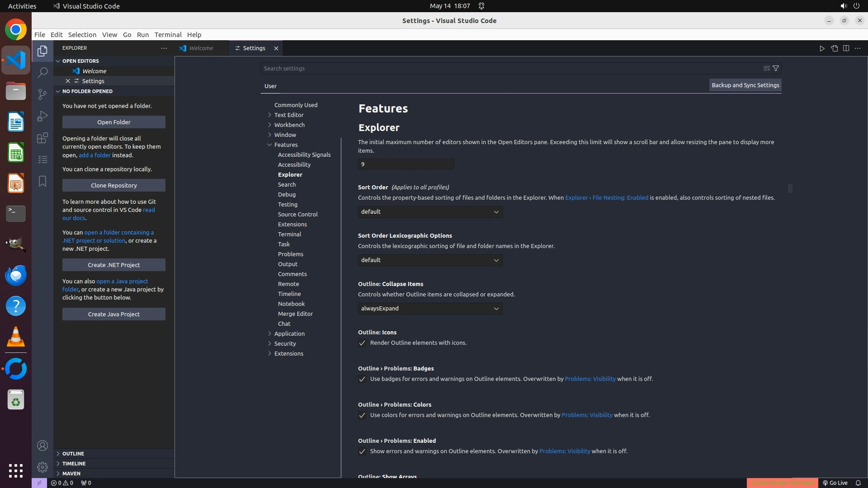The height and width of the screenshot is (488, 868).
Task: Open Source Control view icon
Action: tap(42, 94)
